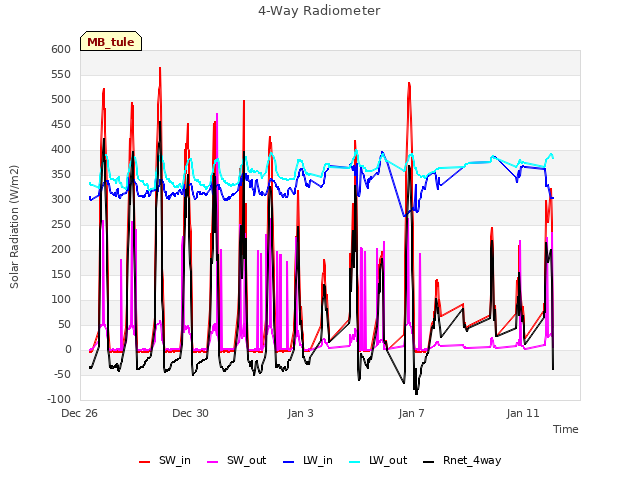Click the 0 y-axis tick label
This screenshot has width=640, height=480.
[68, 350]
